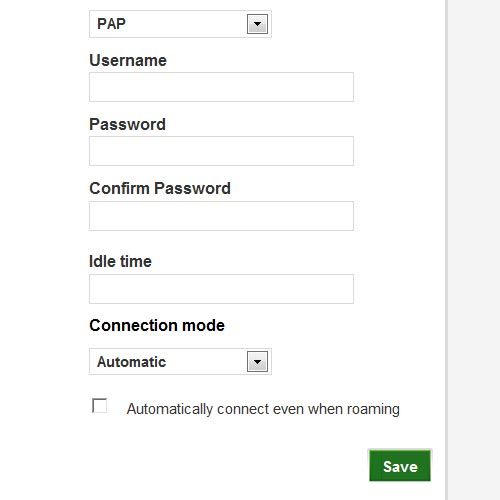Click the PAP dropdown arrow button

[257, 24]
